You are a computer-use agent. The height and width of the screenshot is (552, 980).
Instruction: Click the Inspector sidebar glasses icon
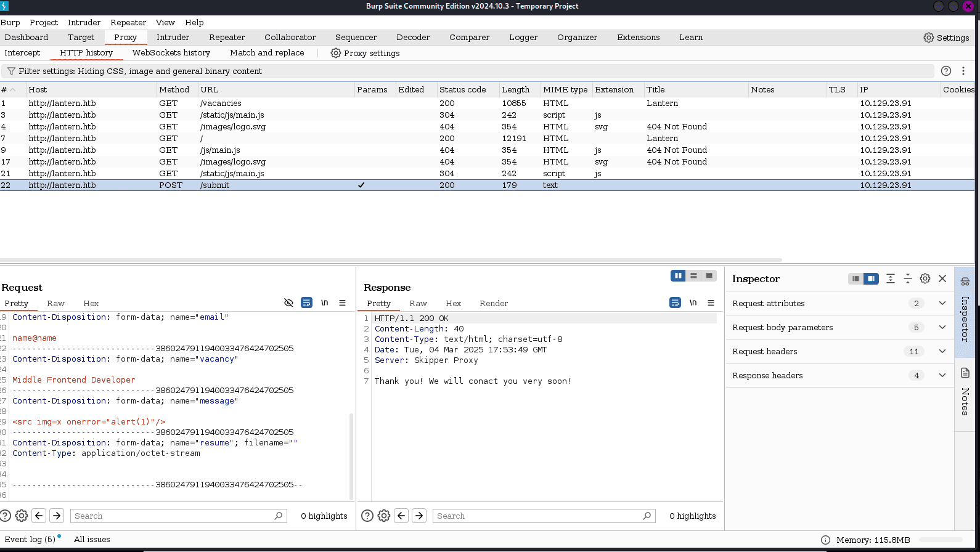[x=965, y=282]
